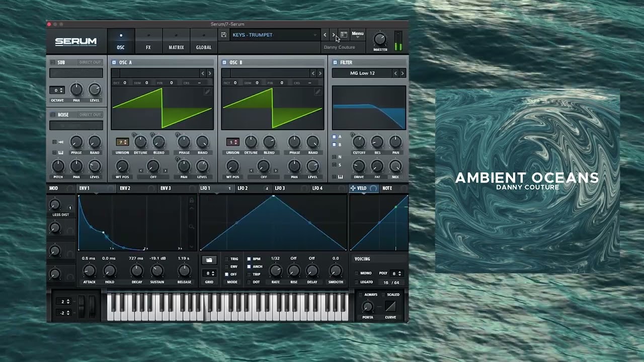Click the Serum logo
Image resolution: width=644 pixels, height=362 pixels.
coord(75,42)
